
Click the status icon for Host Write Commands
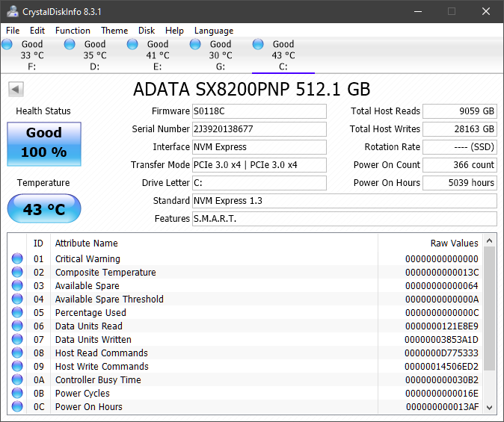tap(17, 366)
